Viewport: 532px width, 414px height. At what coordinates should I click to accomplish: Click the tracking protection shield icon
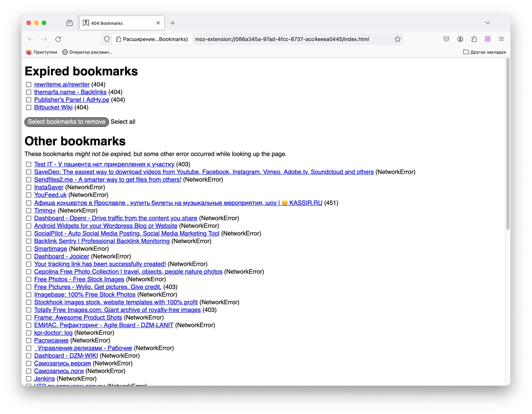point(107,39)
